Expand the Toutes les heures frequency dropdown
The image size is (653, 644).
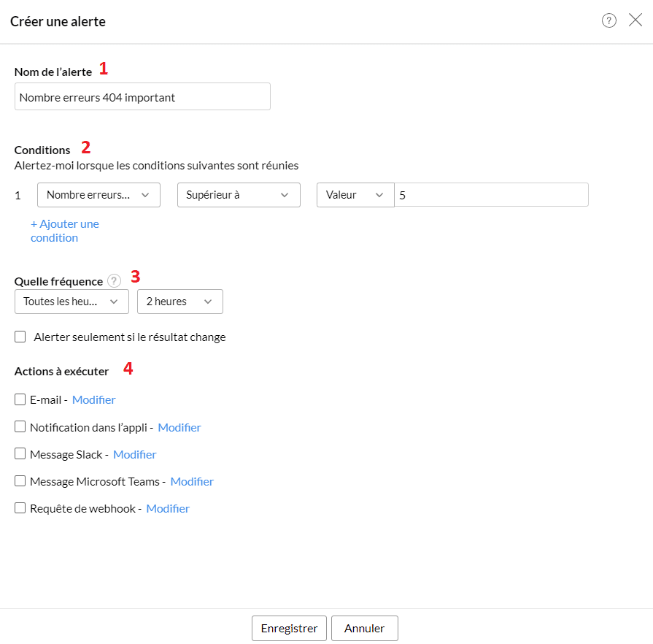[72, 302]
